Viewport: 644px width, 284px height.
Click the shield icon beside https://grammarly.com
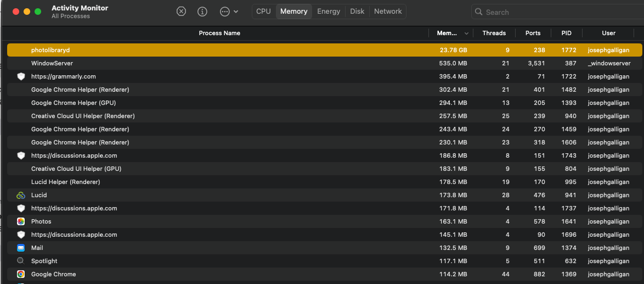click(21, 76)
